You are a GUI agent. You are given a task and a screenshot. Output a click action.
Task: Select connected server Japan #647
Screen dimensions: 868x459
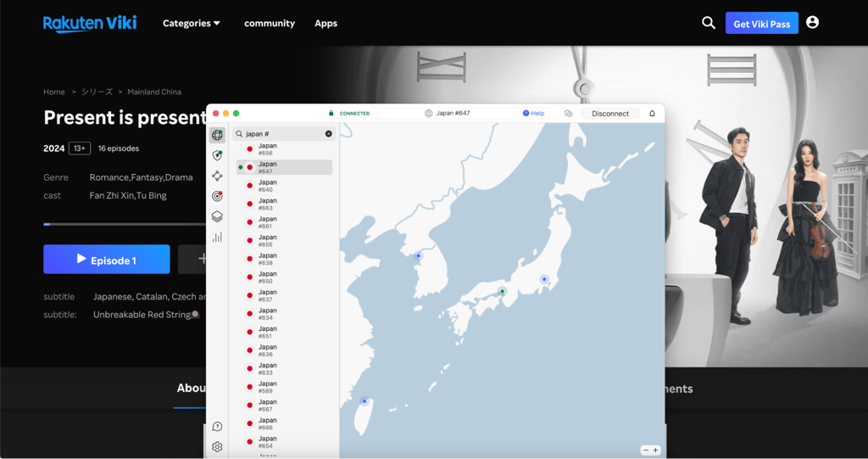point(284,167)
